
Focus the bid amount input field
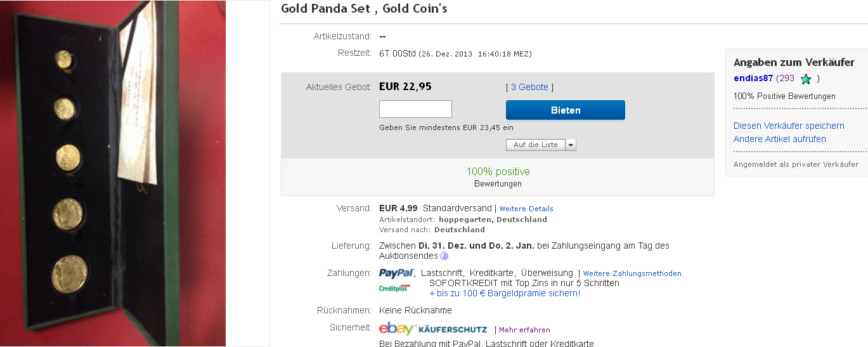(415, 109)
